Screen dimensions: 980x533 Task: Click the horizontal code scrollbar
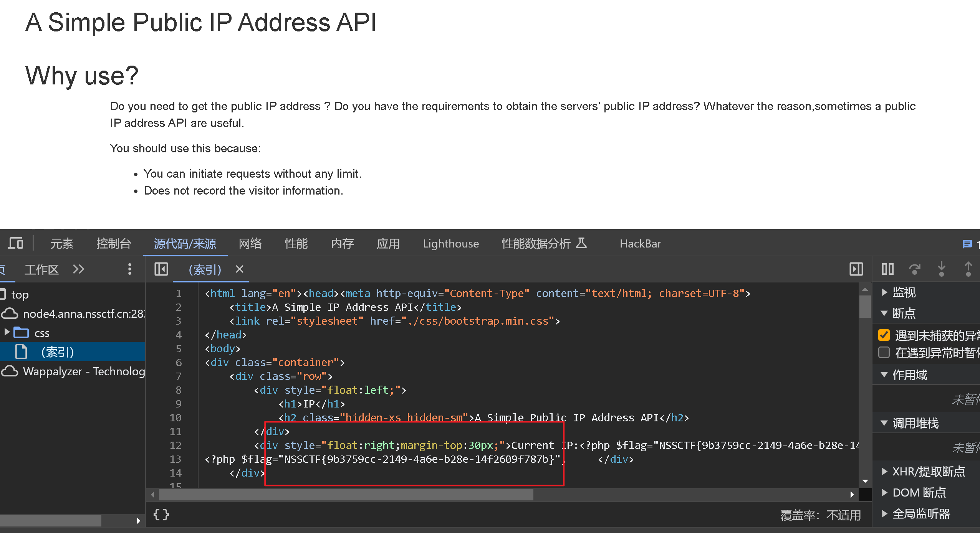click(x=346, y=495)
